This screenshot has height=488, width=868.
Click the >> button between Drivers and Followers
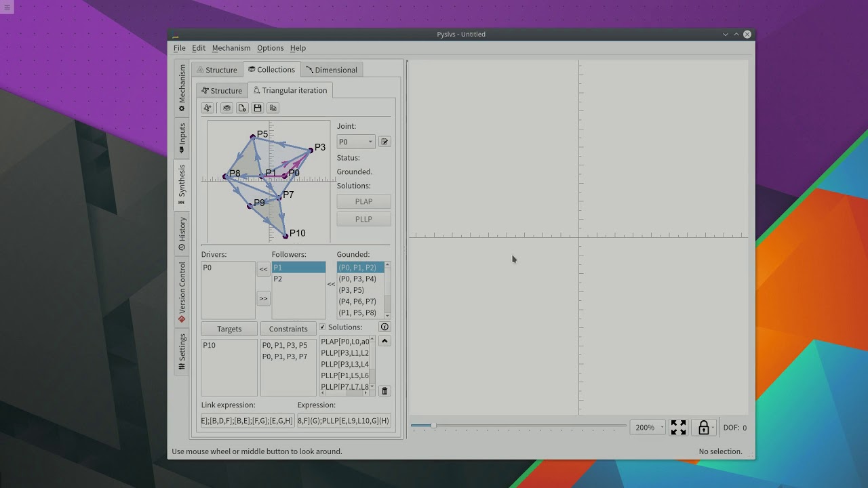tap(263, 298)
